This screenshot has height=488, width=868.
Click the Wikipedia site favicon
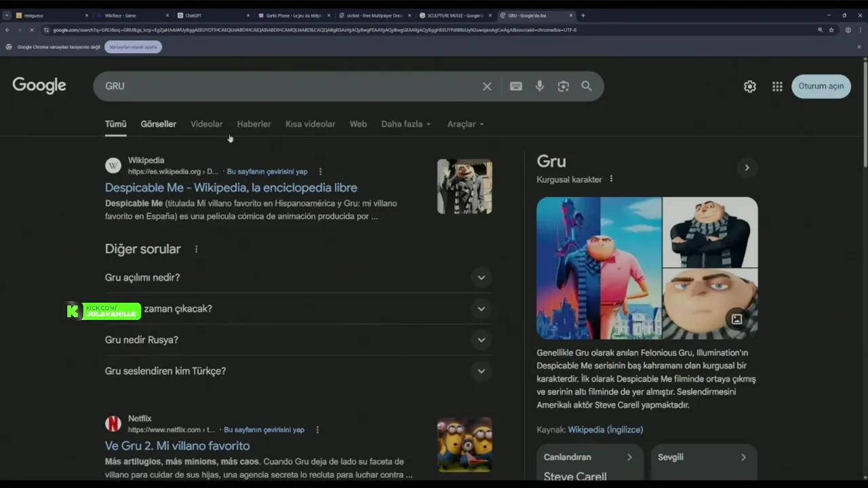[x=113, y=165]
